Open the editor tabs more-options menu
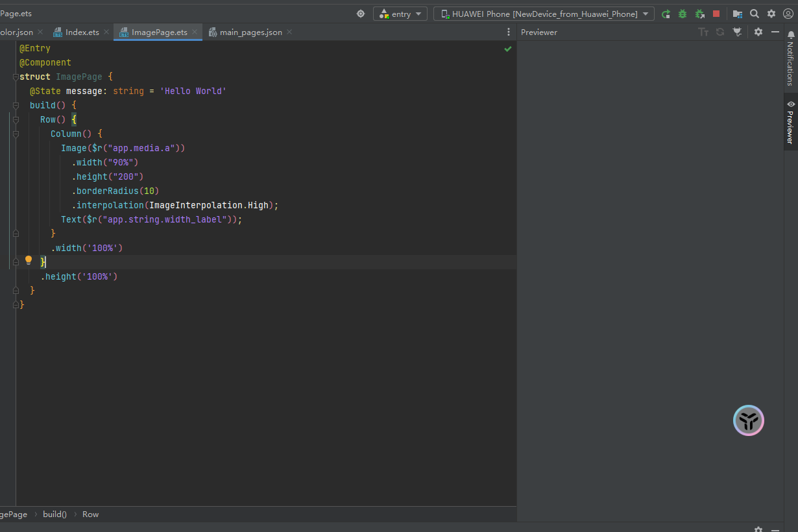 coord(509,32)
